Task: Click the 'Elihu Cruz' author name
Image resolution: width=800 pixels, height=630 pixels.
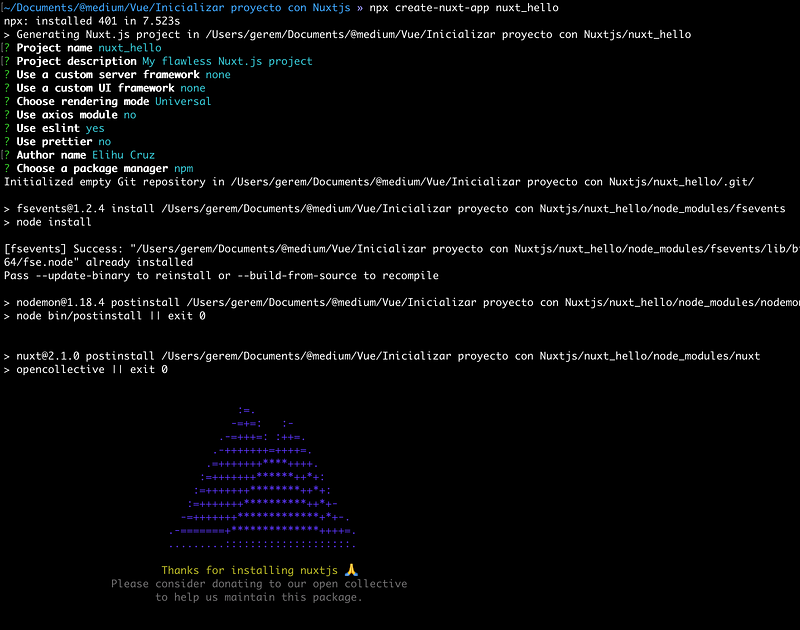Action: coord(123,155)
